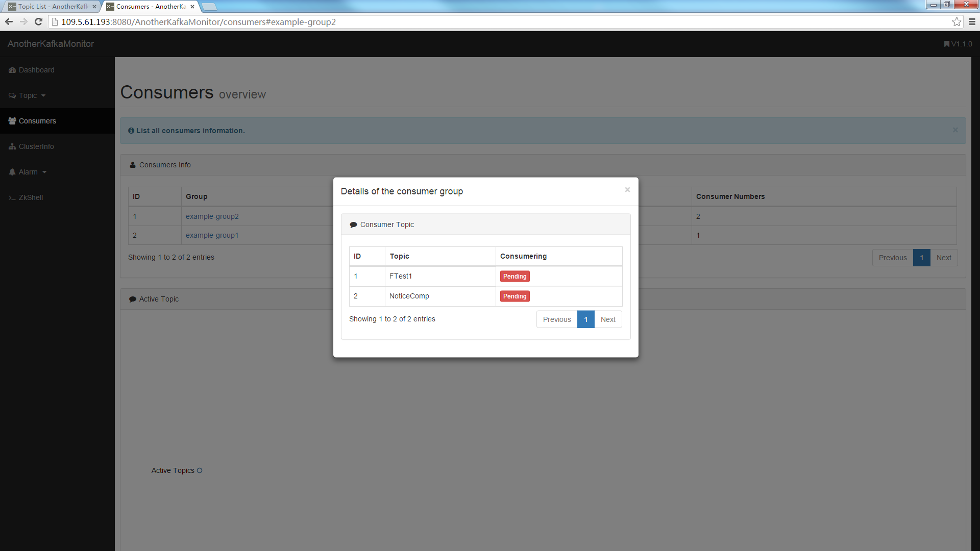
Task: Click the Dashboard sidebar icon
Action: click(x=12, y=70)
